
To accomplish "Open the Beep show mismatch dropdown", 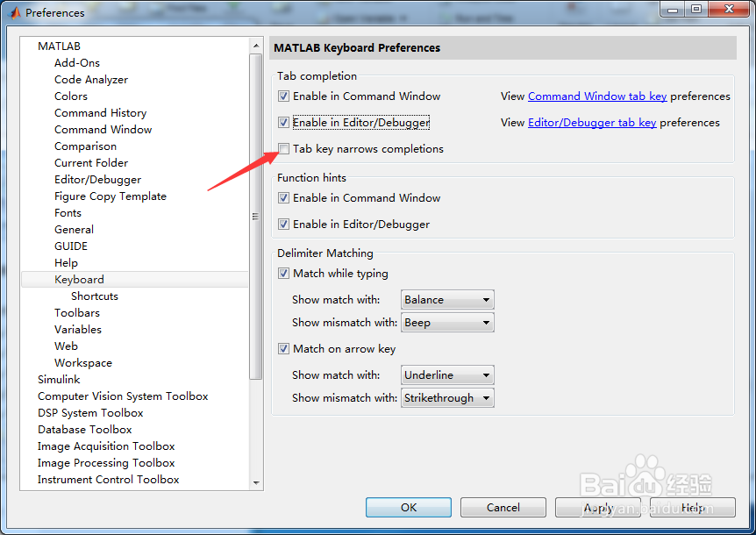I will [x=447, y=323].
